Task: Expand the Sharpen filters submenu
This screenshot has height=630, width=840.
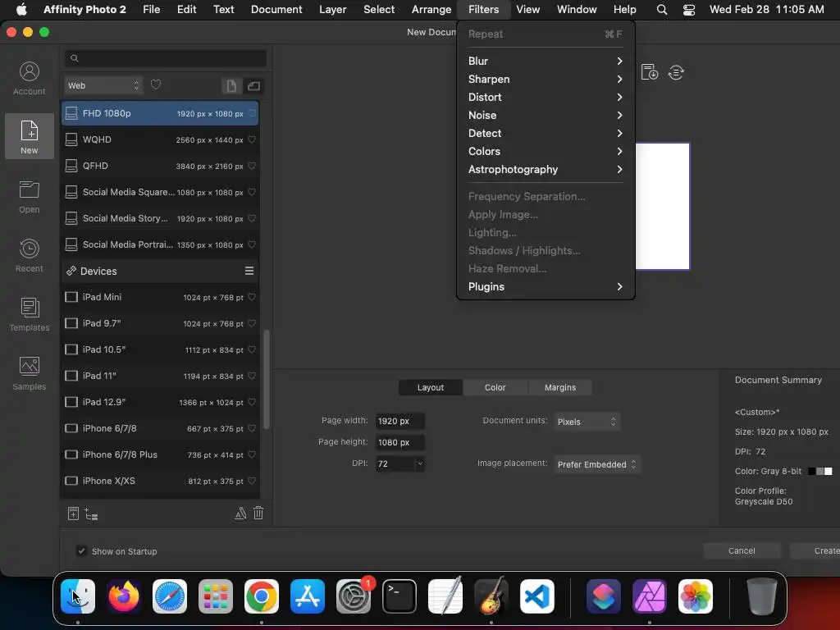Action: click(x=546, y=80)
